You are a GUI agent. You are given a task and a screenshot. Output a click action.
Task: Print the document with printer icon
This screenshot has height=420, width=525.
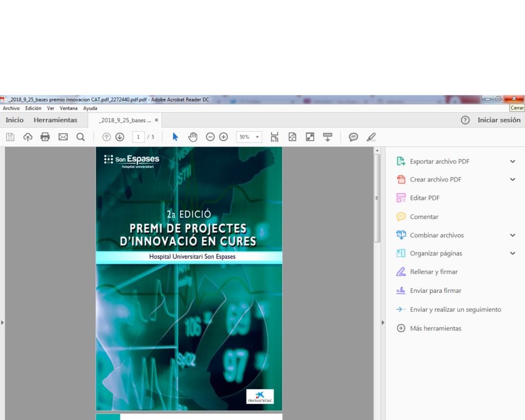point(45,137)
